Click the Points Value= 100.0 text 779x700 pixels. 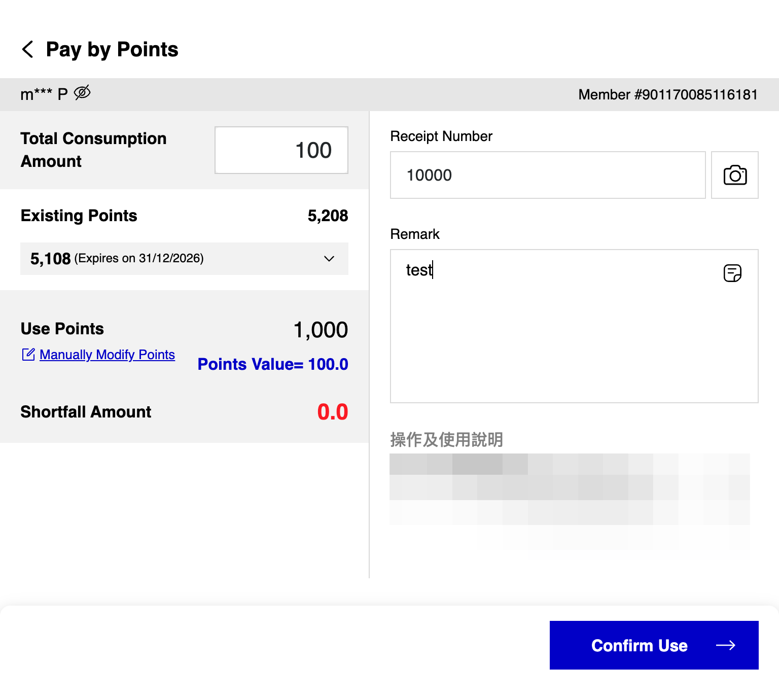[273, 364]
